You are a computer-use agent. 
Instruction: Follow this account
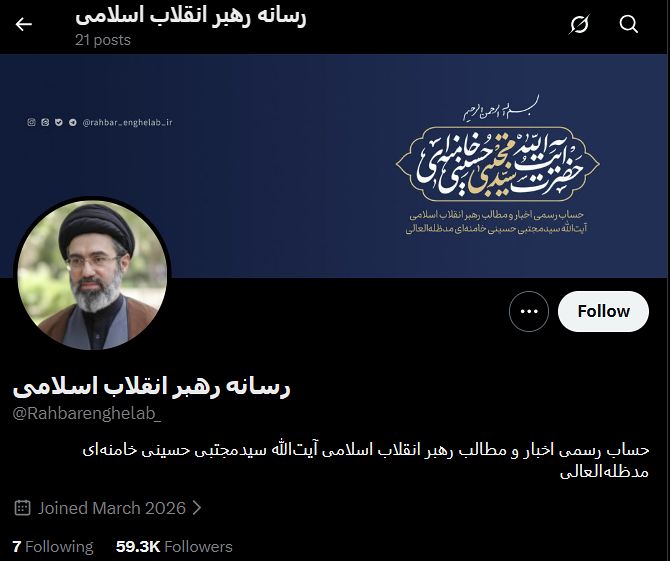[603, 311]
